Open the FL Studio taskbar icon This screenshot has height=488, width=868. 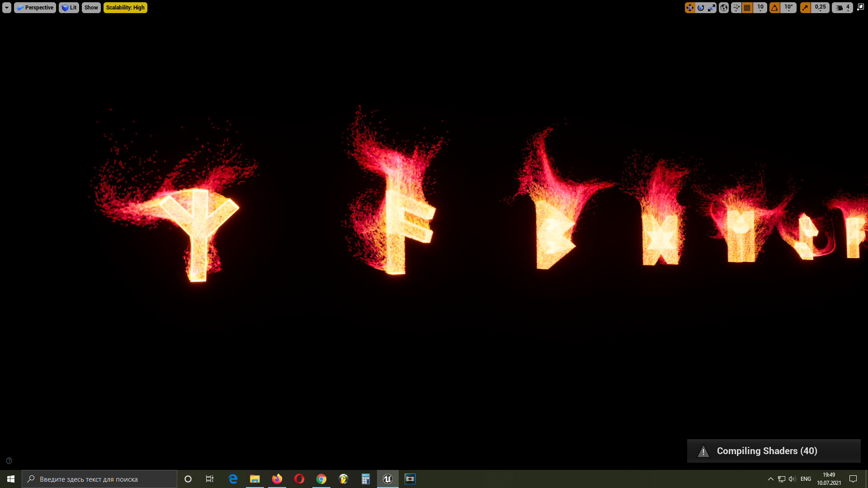click(x=344, y=479)
